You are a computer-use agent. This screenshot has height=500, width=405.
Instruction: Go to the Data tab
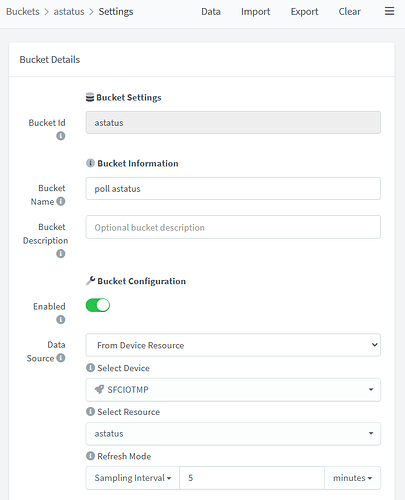click(x=211, y=12)
